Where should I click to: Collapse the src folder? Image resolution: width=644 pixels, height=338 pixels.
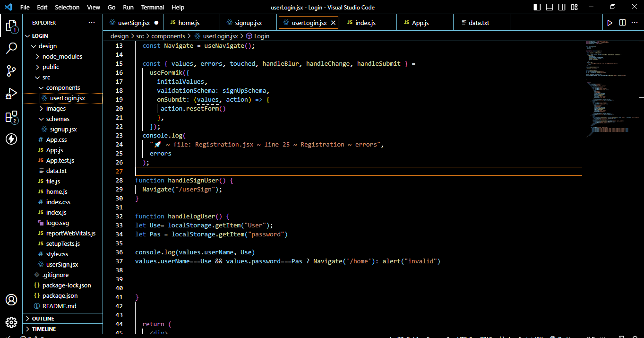[x=62, y=77]
